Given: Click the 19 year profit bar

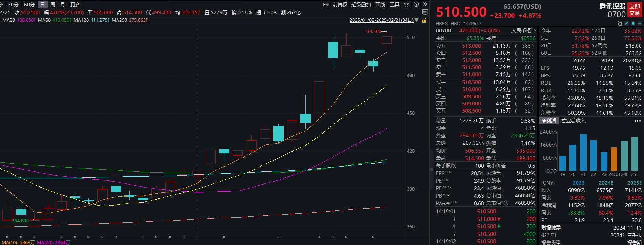Looking at the screenshot, I should tap(562, 163).
